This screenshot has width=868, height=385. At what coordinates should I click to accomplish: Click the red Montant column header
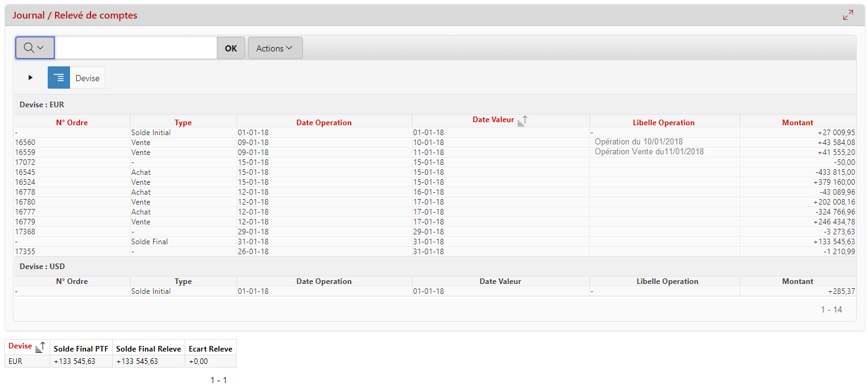tap(797, 123)
